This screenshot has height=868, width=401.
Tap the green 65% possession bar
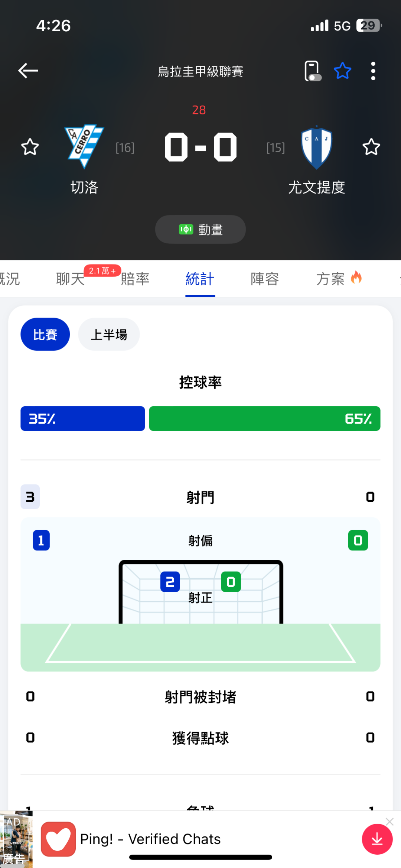point(264,419)
